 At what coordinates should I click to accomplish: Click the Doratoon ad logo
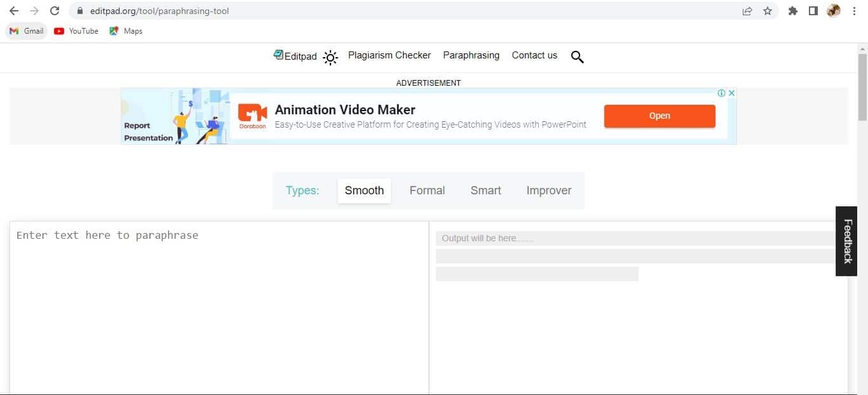pos(252,116)
